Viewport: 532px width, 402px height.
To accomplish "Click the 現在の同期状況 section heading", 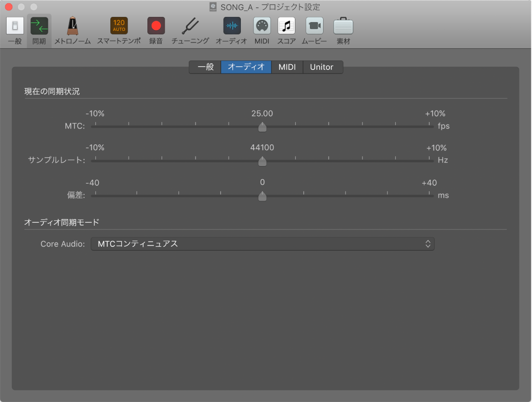I will pyautogui.click(x=52, y=91).
